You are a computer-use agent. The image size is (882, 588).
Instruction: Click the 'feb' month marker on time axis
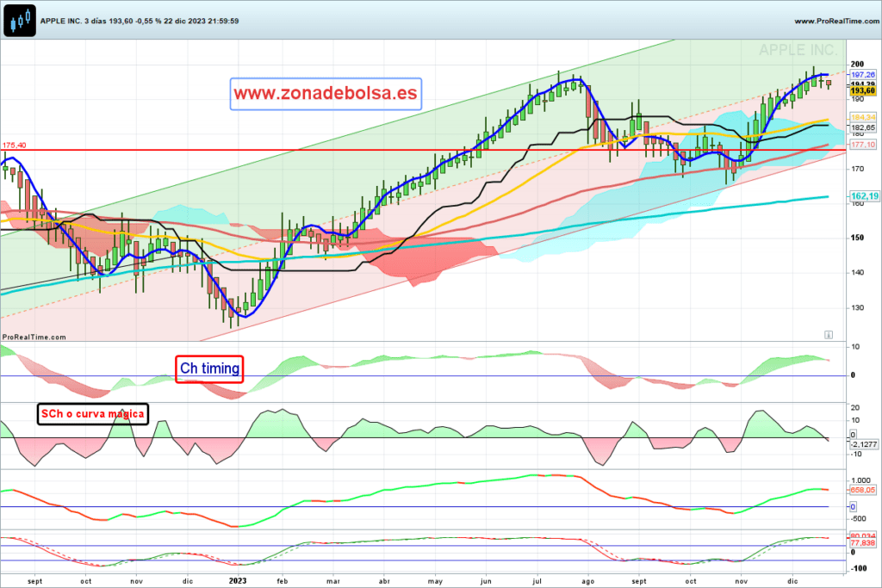pyautogui.click(x=283, y=581)
